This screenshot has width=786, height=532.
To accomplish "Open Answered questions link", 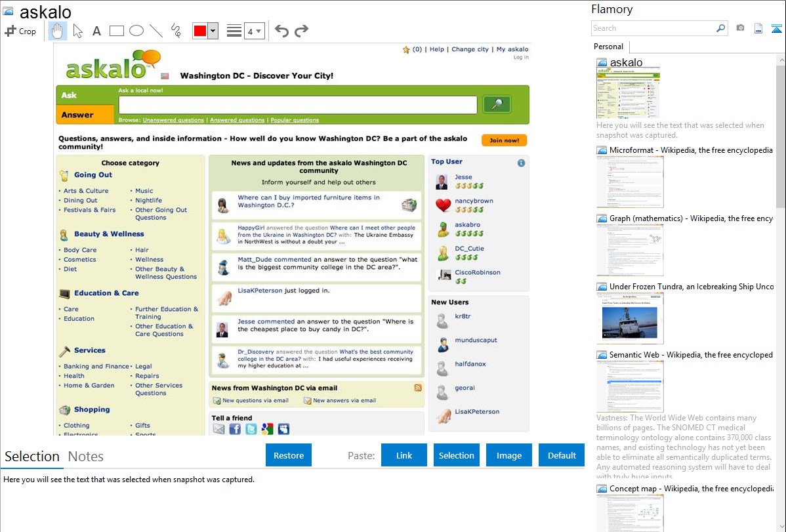I will click(237, 120).
